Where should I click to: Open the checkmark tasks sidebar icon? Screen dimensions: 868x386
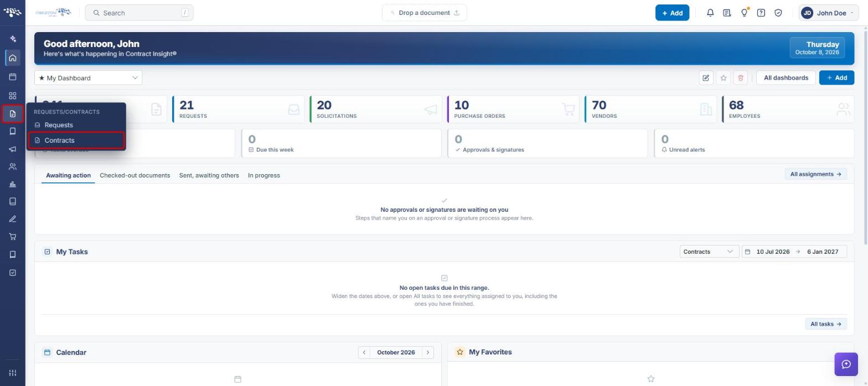pyautogui.click(x=13, y=273)
